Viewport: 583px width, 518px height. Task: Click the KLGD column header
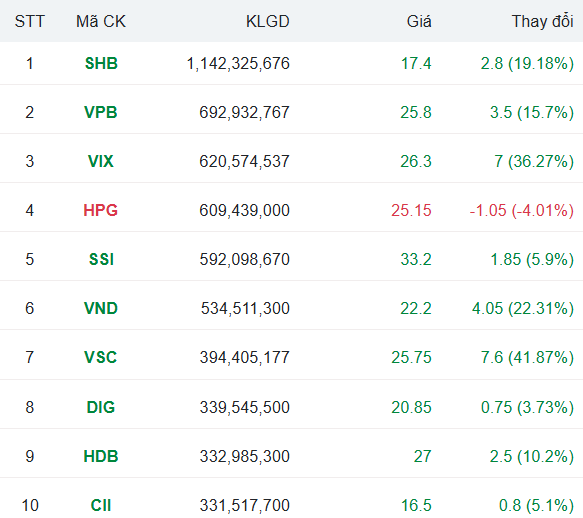click(268, 22)
